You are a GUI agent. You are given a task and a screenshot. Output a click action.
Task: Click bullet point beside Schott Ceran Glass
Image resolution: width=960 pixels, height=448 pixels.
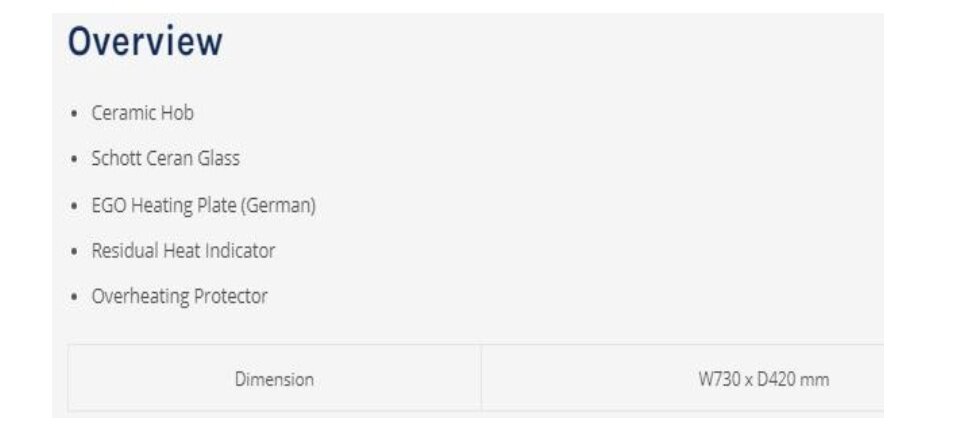[74, 160]
